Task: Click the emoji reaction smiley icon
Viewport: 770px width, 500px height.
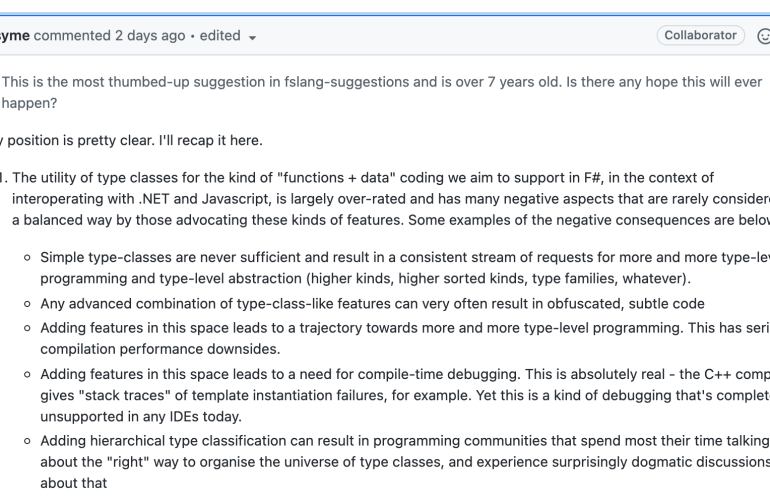Action: pyautogui.click(x=763, y=36)
